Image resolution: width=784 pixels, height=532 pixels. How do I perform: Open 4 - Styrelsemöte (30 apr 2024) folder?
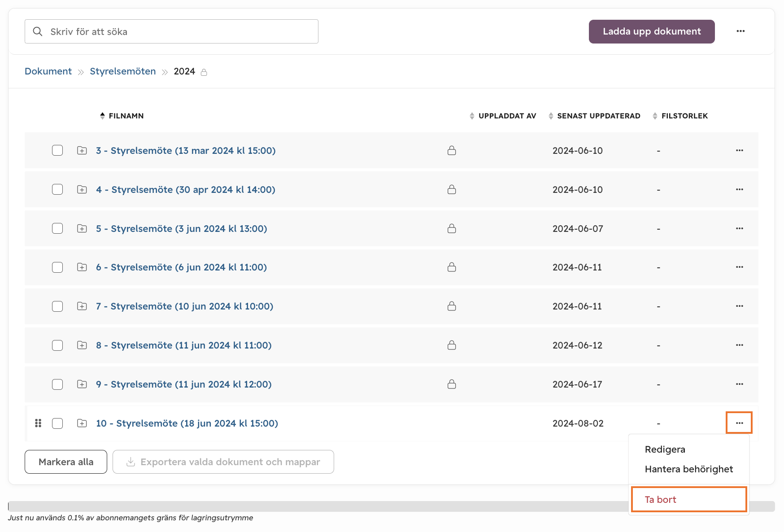point(186,190)
